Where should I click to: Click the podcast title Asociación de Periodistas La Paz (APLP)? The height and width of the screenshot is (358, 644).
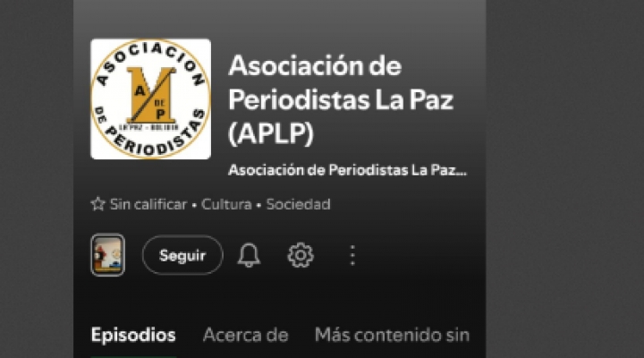pyautogui.click(x=341, y=99)
